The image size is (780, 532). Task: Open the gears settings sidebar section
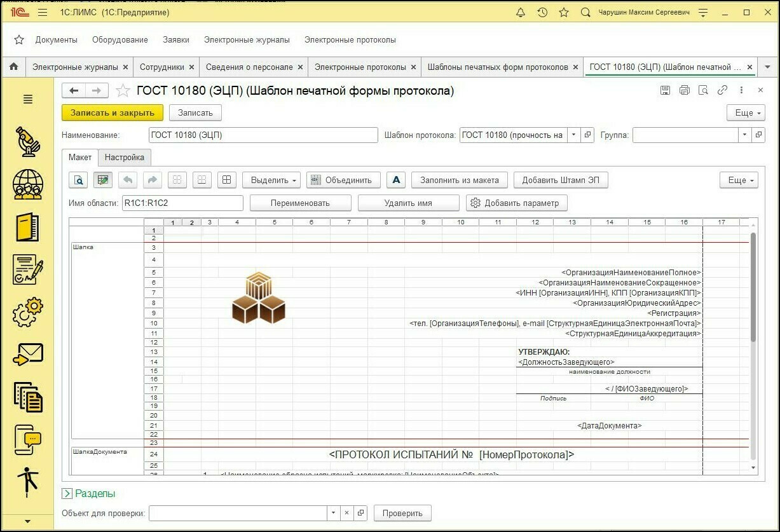(28, 312)
